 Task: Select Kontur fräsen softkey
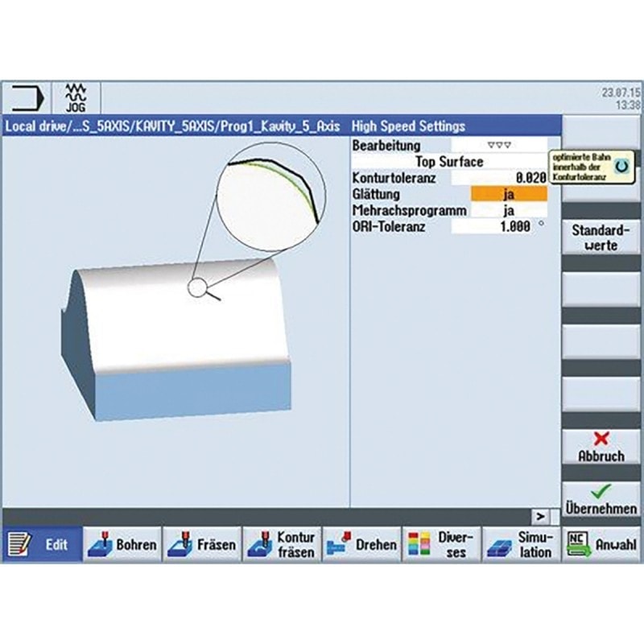(282, 544)
